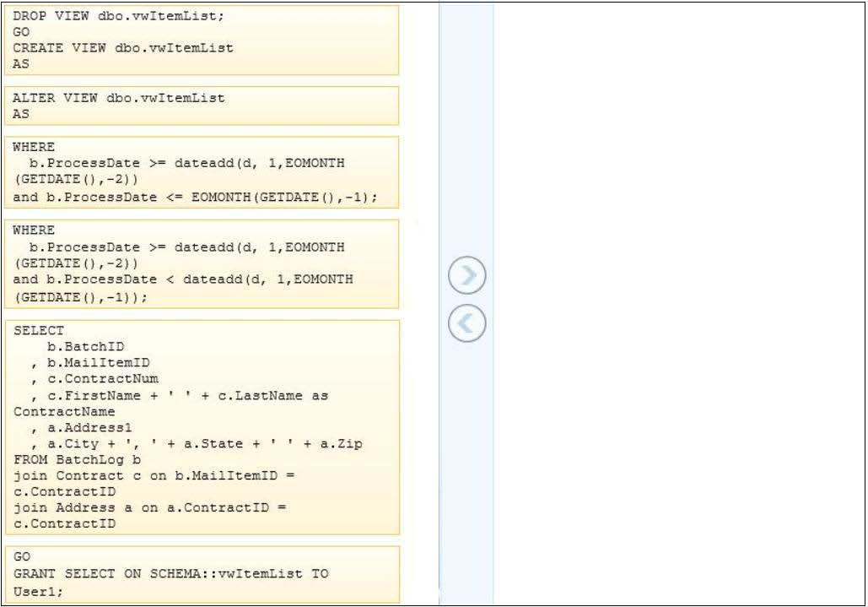The height and width of the screenshot is (607, 868).
Task: Click the b.ProcessDate >= dateadd condition line
Action: pyautogui.click(x=169, y=163)
